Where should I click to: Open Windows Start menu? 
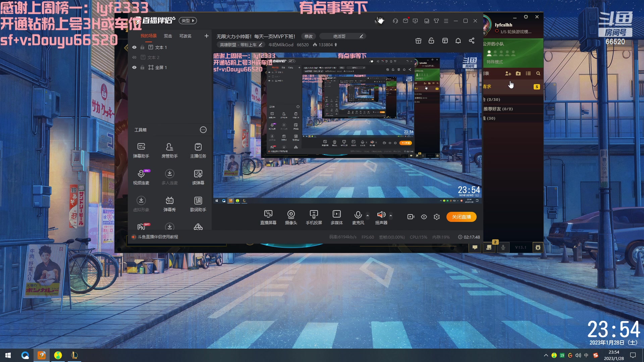8,355
